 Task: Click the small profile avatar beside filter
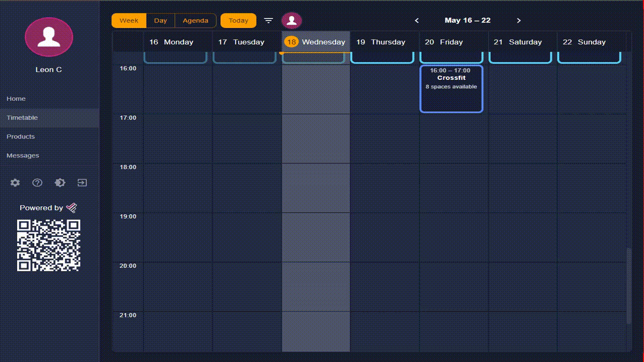[291, 21]
